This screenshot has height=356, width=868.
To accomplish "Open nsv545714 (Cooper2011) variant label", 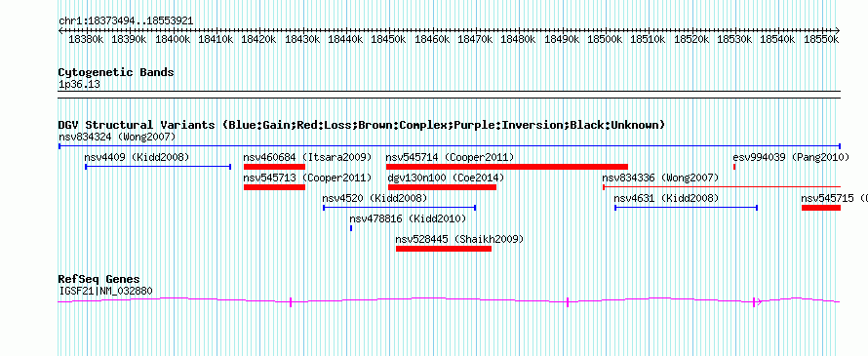I will click(450, 157).
